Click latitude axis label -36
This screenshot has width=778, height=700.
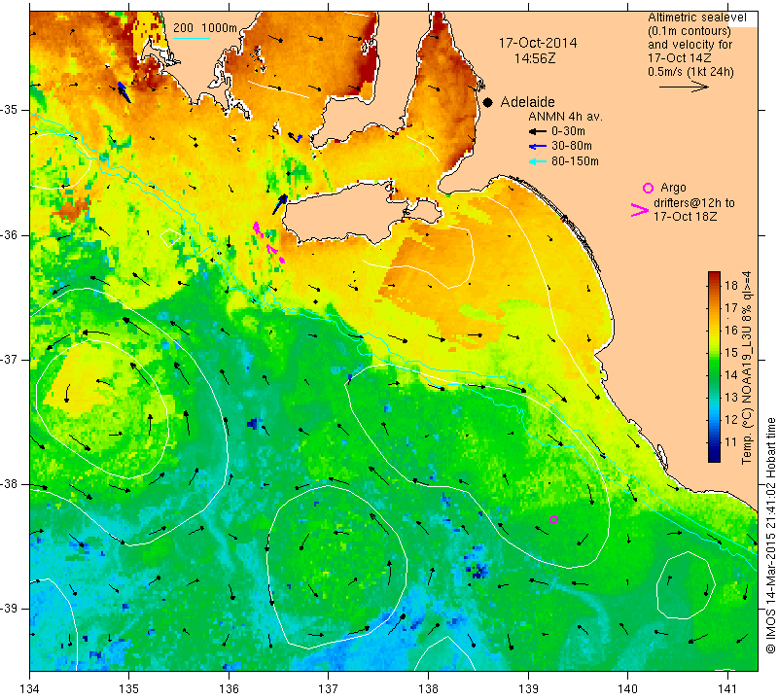(9, 234)
